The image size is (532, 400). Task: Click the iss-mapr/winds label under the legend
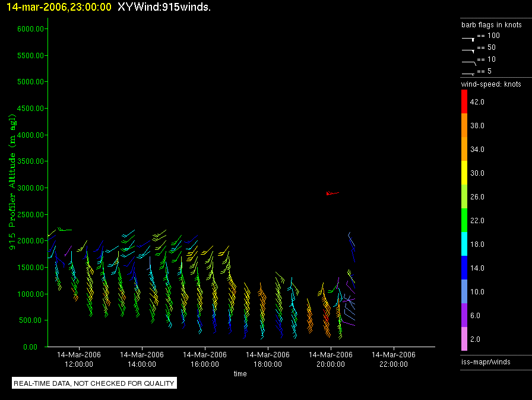click(486, 361)
